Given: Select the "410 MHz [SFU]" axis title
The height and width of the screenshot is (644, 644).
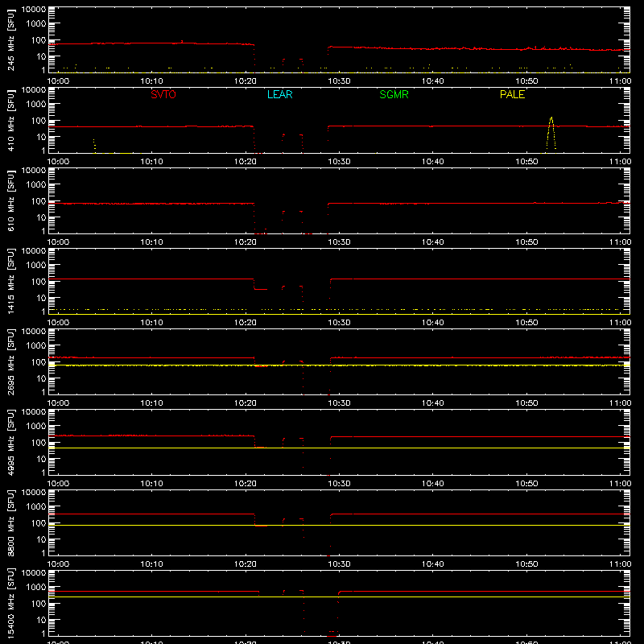Looking at the screenshot, I should tap(11, 120).
